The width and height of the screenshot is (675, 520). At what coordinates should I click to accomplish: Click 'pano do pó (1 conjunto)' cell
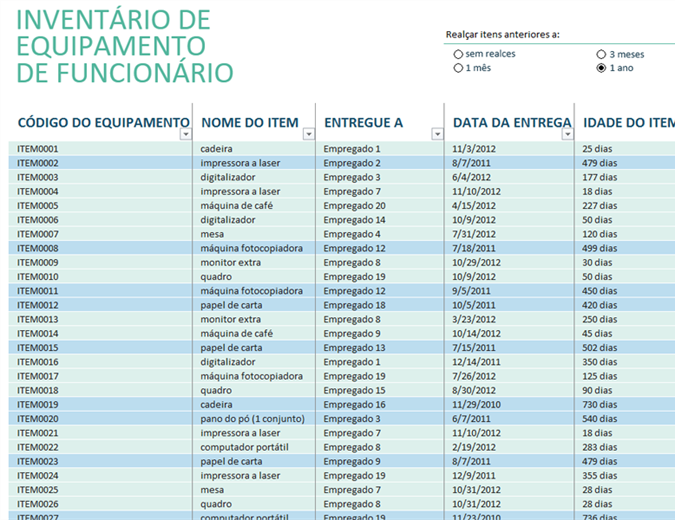pyautogui.click(x=252, y=419)
